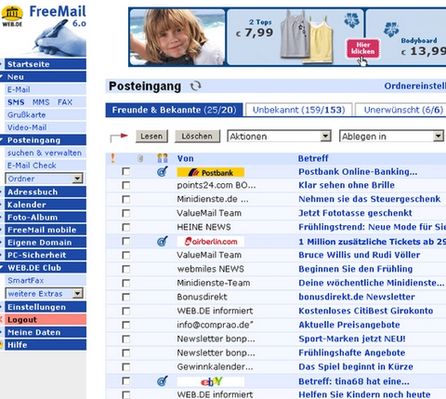
Task: Click the Postbank sender logo
Action: pyautogui.click(x=210, y=172)
